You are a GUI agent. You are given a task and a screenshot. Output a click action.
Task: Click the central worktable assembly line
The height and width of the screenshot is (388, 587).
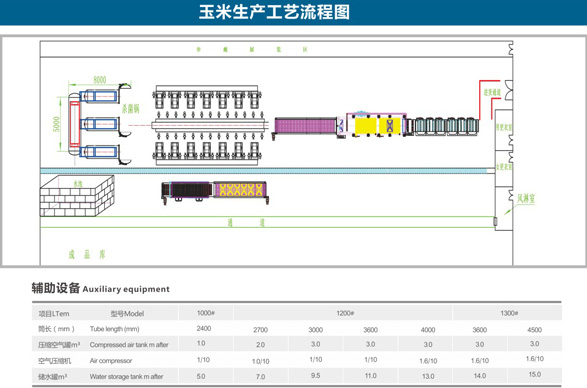point(209,125)
